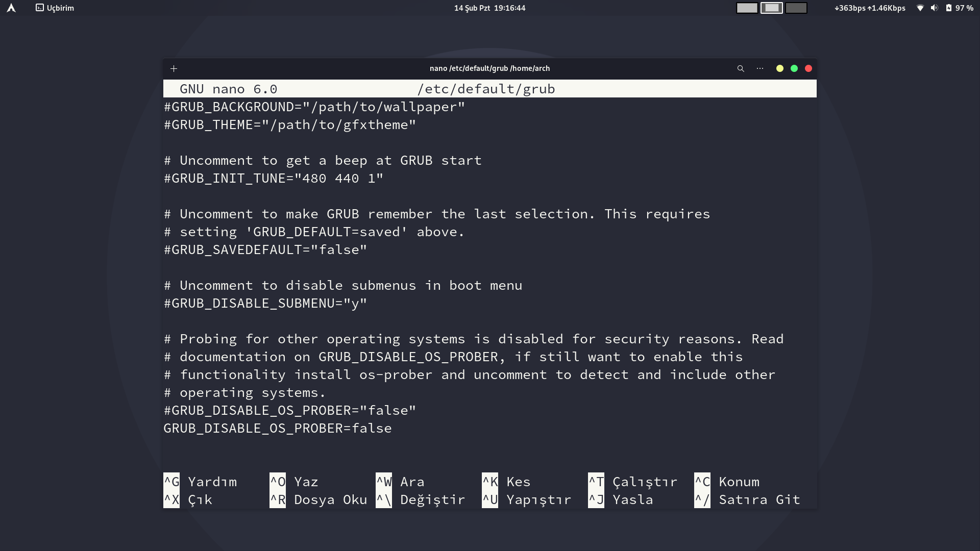The image size is (980, 551).
Task: Click the volume speaker icon
Action: (934, 8)
